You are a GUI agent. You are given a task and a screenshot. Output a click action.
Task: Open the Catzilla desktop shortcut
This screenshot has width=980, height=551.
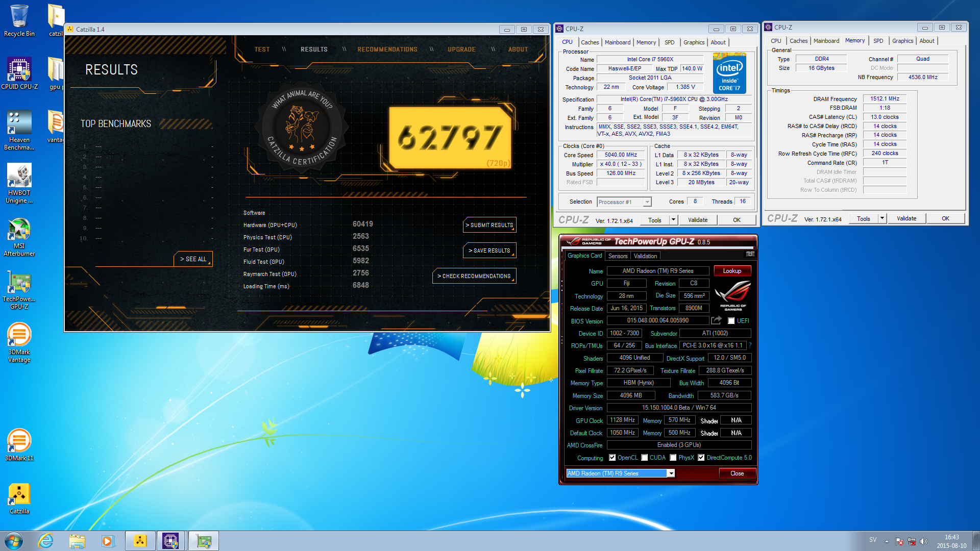click(19, 498)
